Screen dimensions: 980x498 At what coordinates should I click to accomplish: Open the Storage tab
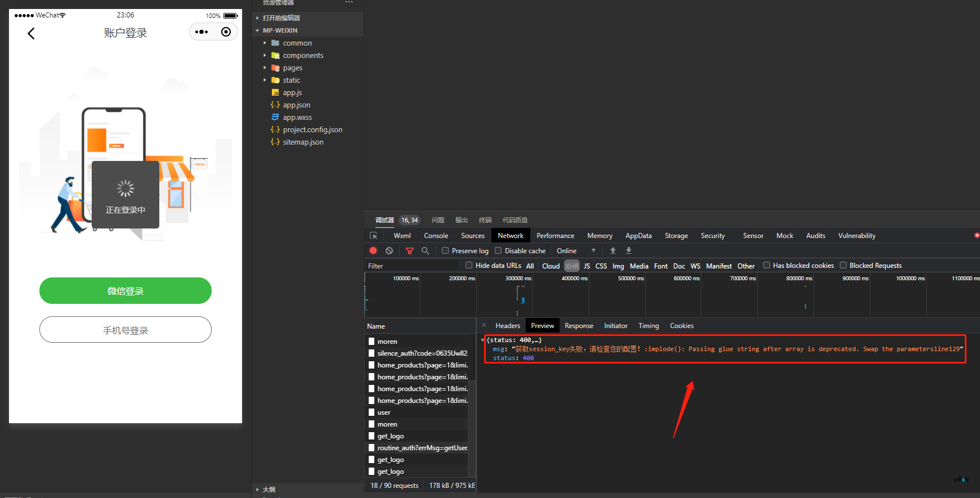[x=677, y=236]
